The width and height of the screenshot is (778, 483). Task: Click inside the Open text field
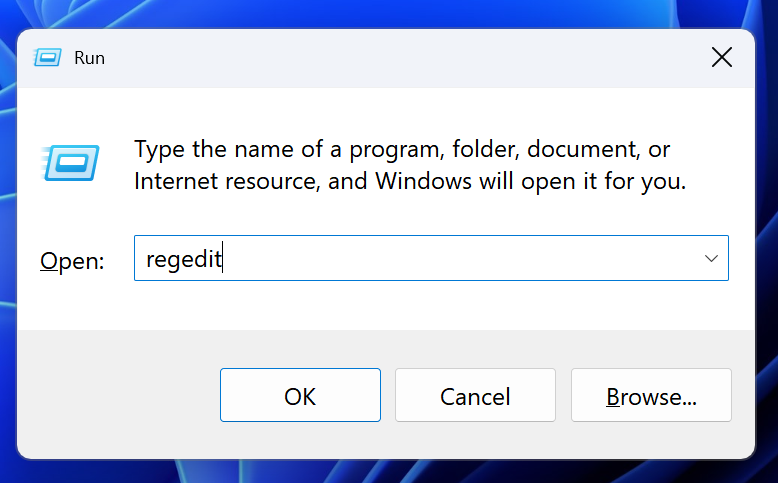coord(431,258)
